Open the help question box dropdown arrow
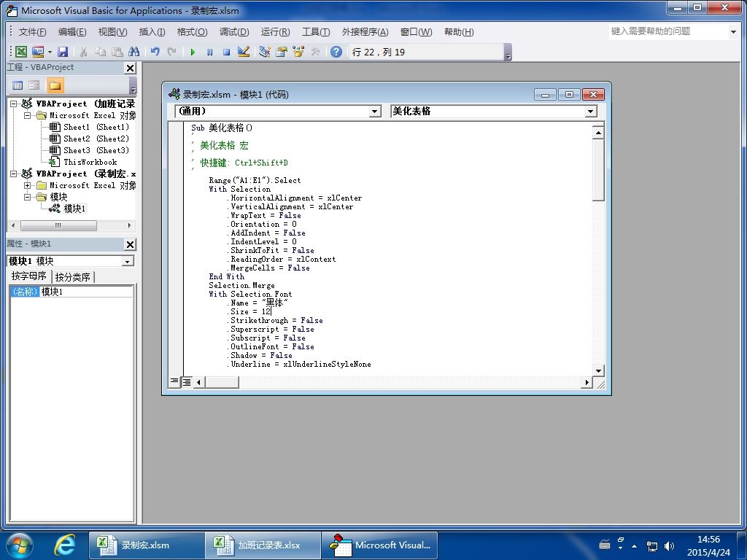The height and width of the screenshot is (560, 747). pos(733,32)
